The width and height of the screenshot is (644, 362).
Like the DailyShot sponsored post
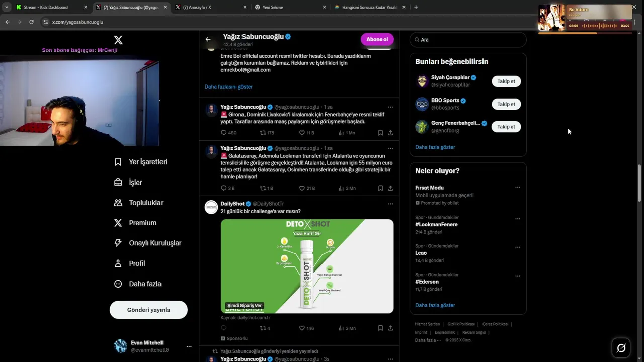pos(302,328)
